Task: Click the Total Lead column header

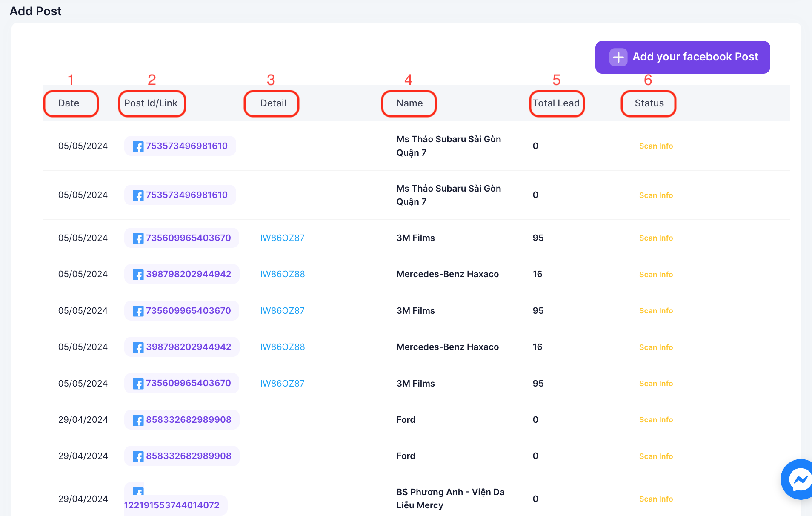Action: 556,103
